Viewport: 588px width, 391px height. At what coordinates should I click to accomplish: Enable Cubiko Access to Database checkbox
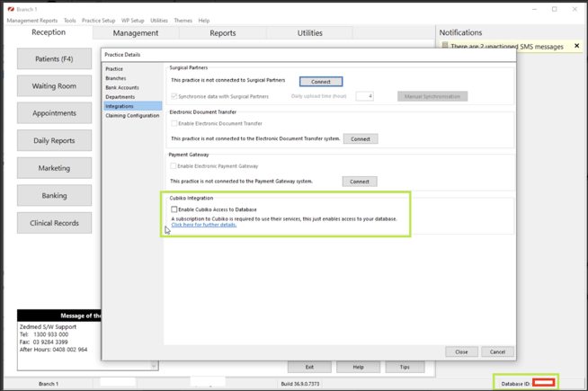[x=174, y=209]
